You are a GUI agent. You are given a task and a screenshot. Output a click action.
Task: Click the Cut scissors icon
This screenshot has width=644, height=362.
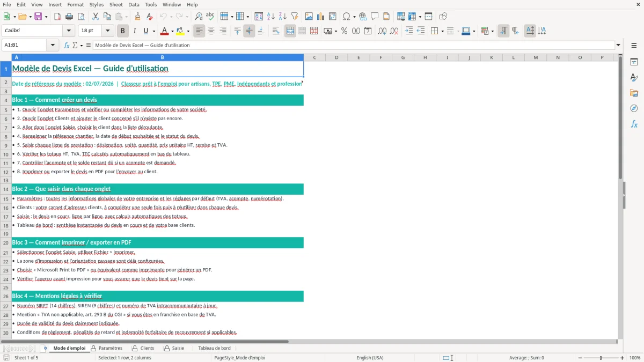[x=96, y=17]
